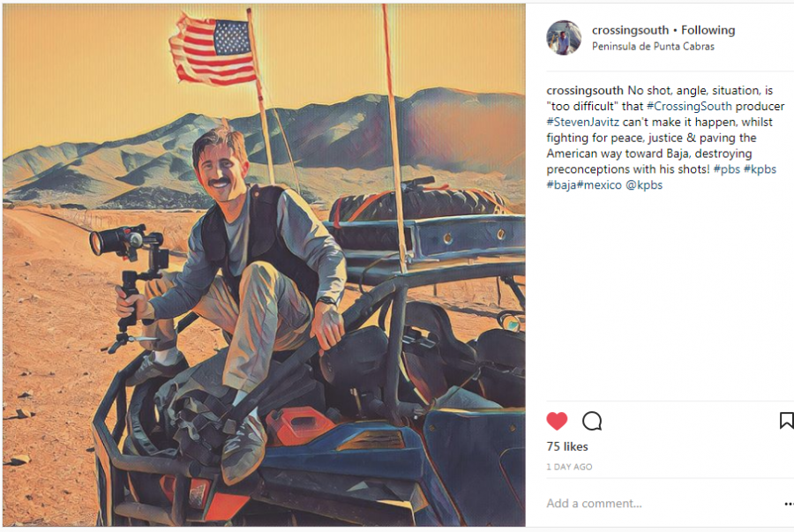Image resolution: width=794 pixels, height=532 pixels.
Task: Open the #pbs hashtag
Action: [727, 169]
